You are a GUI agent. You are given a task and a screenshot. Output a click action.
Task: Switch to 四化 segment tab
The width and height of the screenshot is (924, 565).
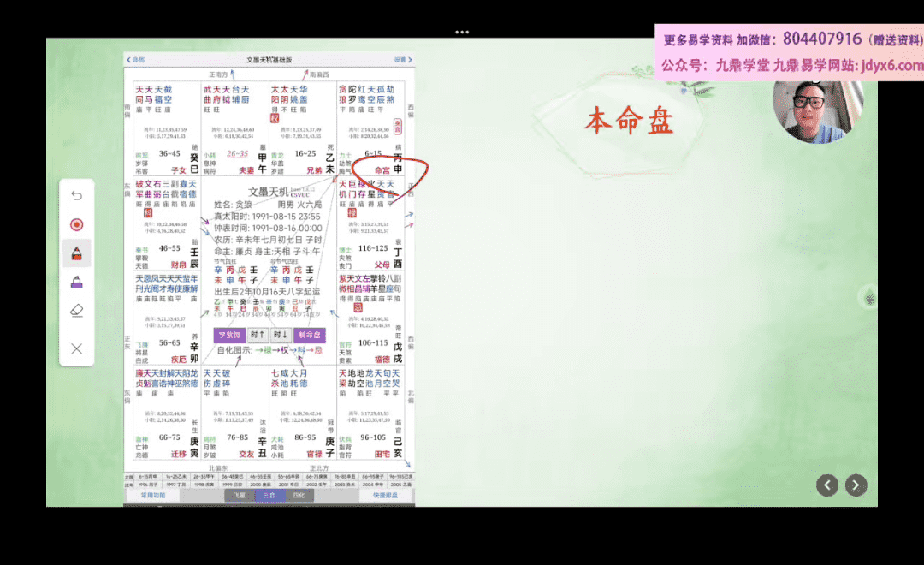point(297,495)
